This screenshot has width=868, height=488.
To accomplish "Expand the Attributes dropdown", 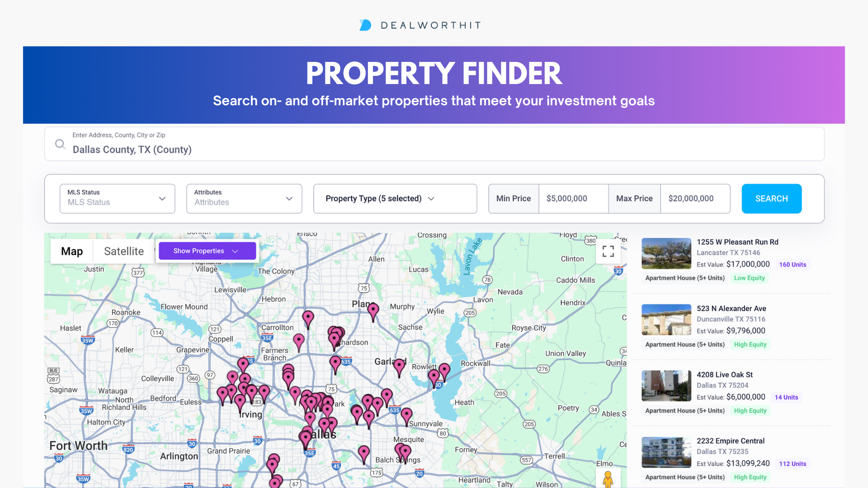I will click(244, 198).
